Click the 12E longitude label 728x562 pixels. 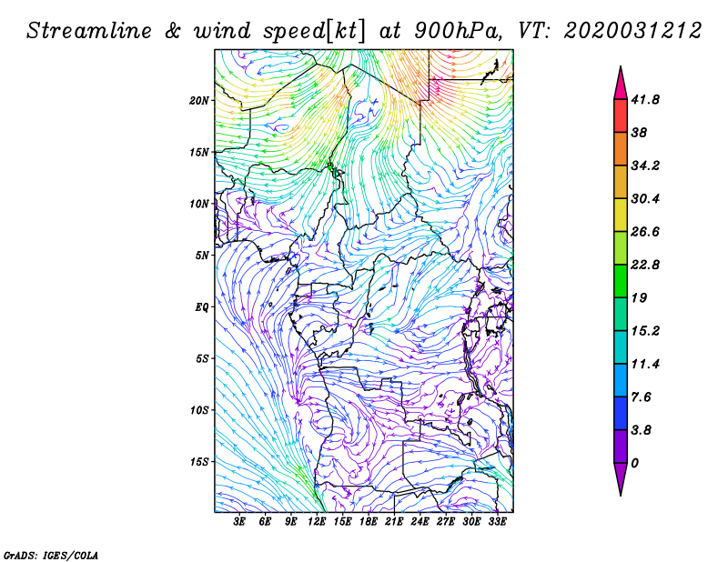point(317,522)
